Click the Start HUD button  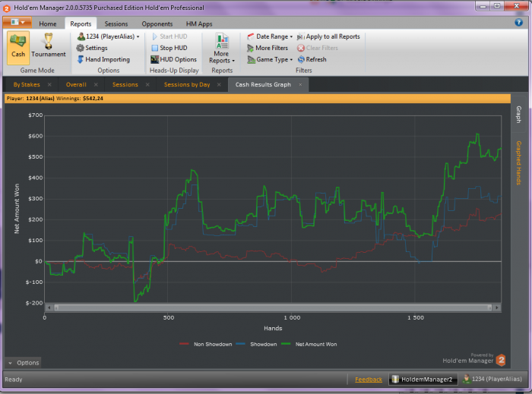click(169, 36)
